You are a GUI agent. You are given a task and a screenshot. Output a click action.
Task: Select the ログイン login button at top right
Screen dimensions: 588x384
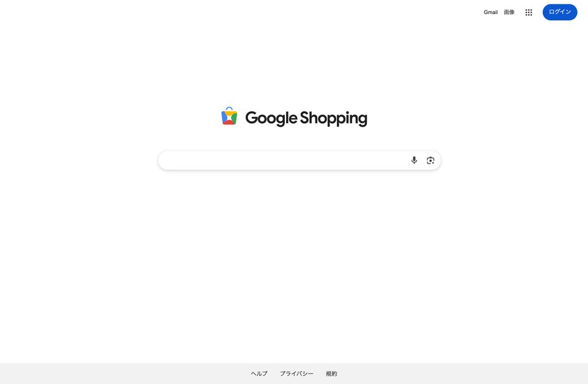click(x=560, y=12)
